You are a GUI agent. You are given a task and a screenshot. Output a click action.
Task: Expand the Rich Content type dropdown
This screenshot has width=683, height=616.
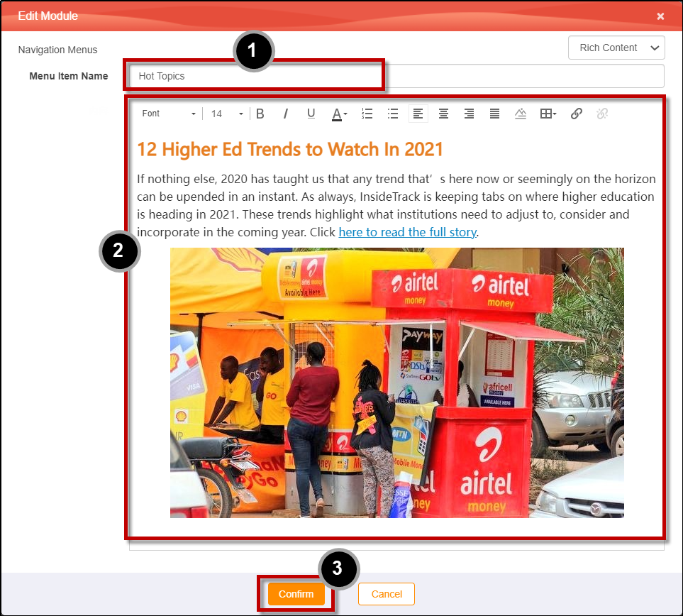pos(616,48)
